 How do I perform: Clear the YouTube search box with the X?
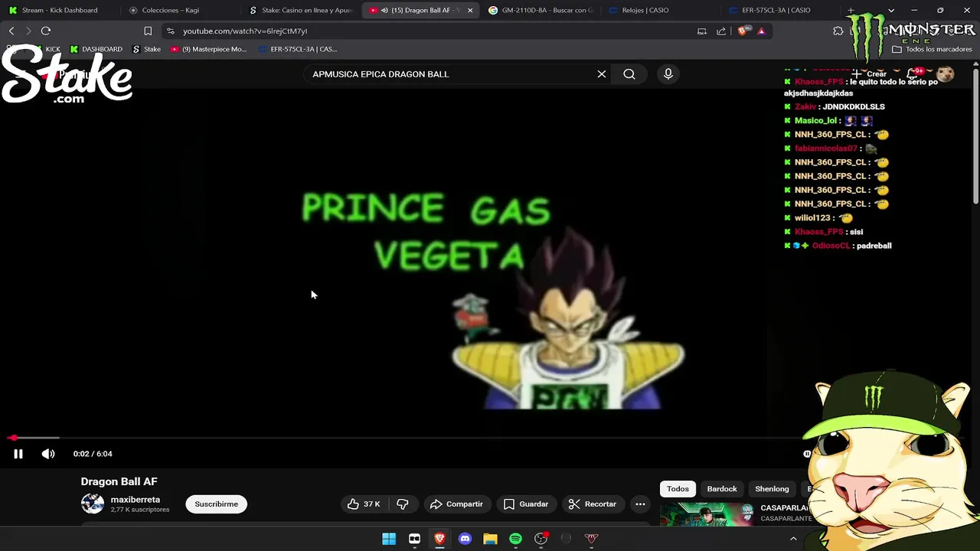(602, 74)
